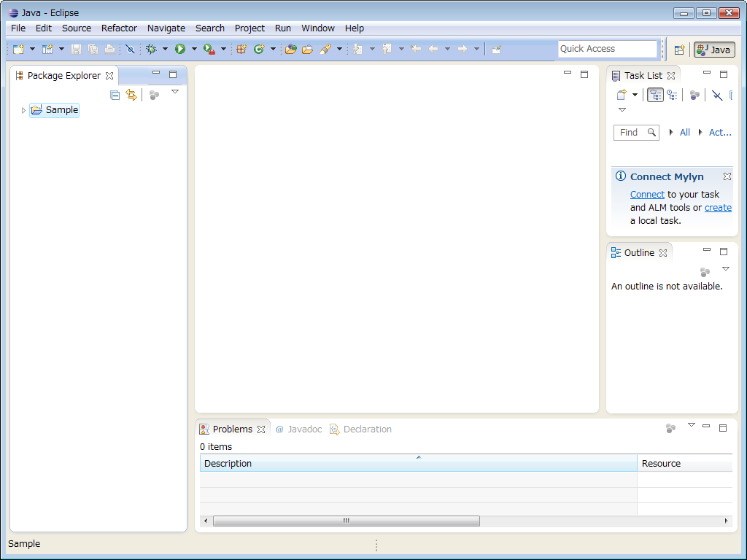747x560 pixels.
Task: Open the Navigate menu
Action: click(x=166, y=28)
